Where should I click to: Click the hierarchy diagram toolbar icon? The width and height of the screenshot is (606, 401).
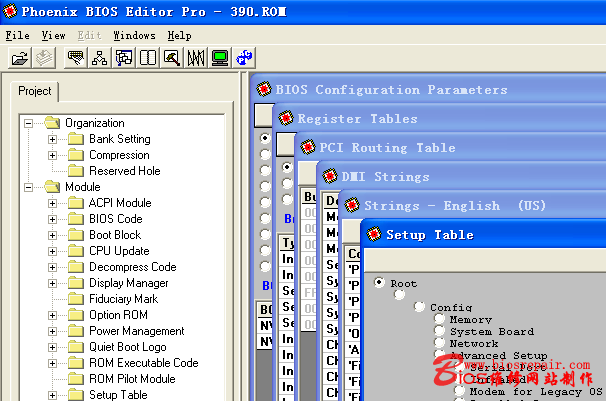100,58
